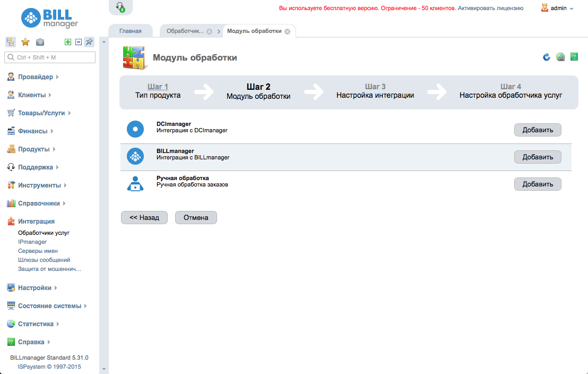Expand the Провайдер menu section
Image resolution: width=588 pixels, height=374 pixels.
tap(57, 77)
